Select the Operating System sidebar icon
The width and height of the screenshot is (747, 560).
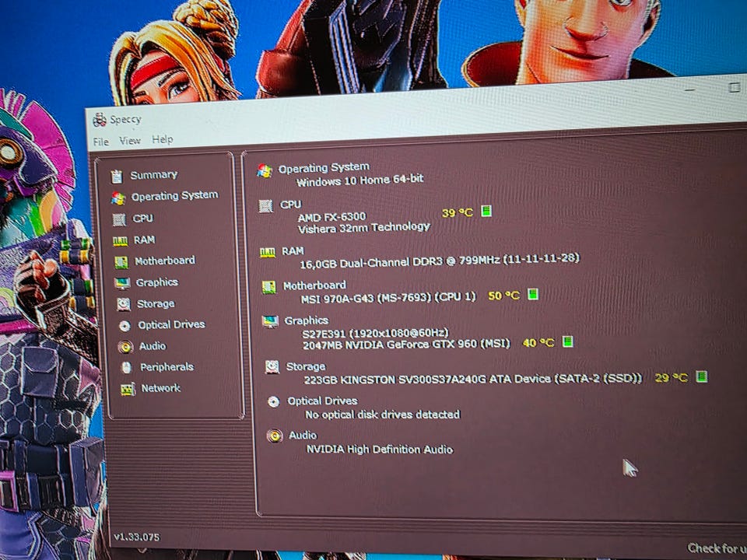tap(118, 198)
